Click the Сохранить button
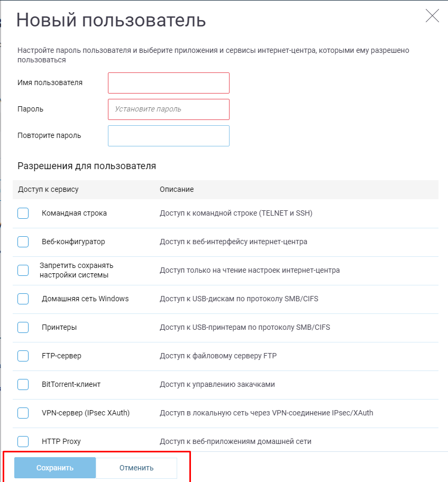448x482 pixels. pos(55,468)
